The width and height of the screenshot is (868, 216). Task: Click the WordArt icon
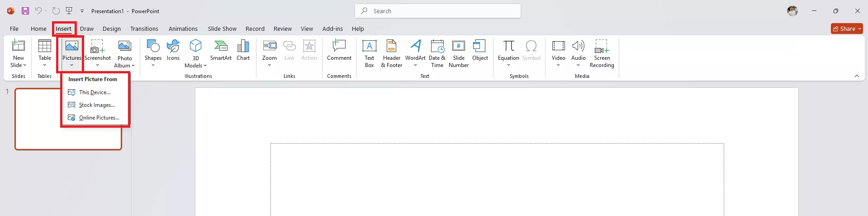click(415, 46)
